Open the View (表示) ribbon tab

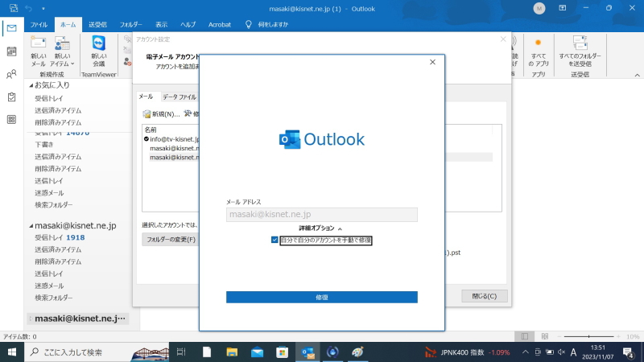(x=162, y=25)
